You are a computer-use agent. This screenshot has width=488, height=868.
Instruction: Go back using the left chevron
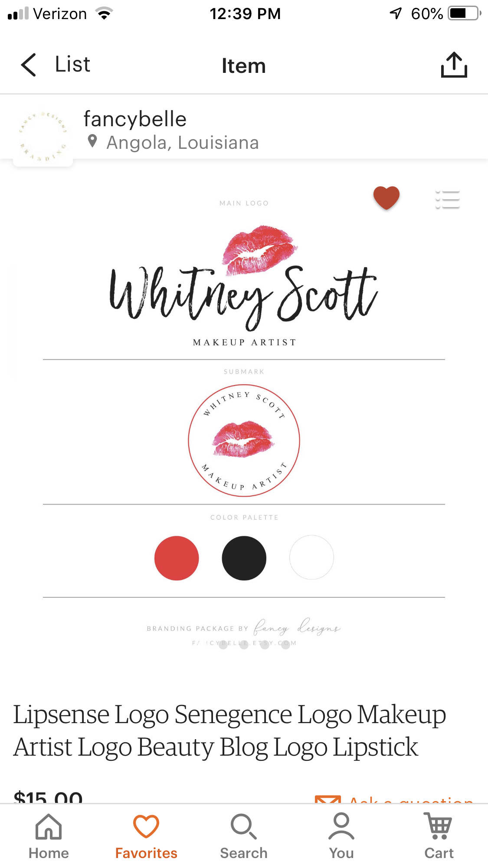click(29, 65)
